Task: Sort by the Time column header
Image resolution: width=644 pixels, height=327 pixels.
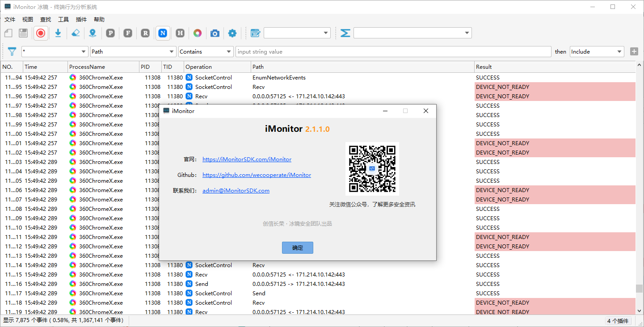Action: [45, 67]
